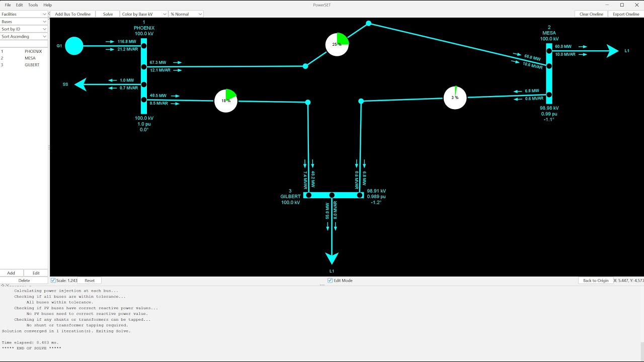
Task: Select the 25% loading pie chart
Action: (x=337, y=44)
